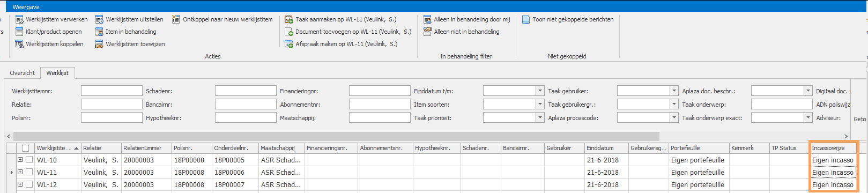Click the Abonnementnr input field
Screen dimensions: 868x193
click(380, 105)
